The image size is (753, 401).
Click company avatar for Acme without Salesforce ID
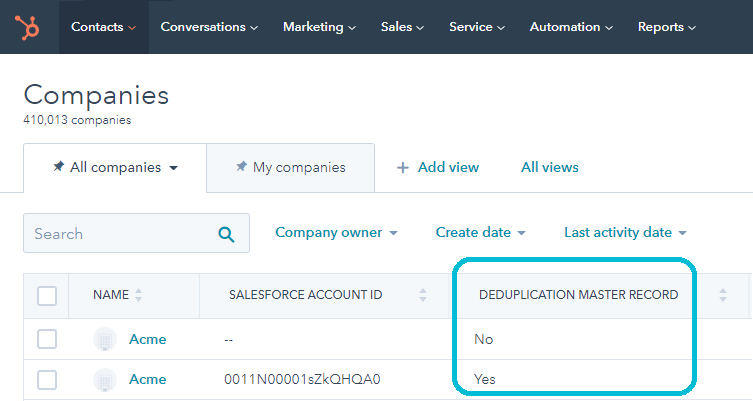point(105,340)
